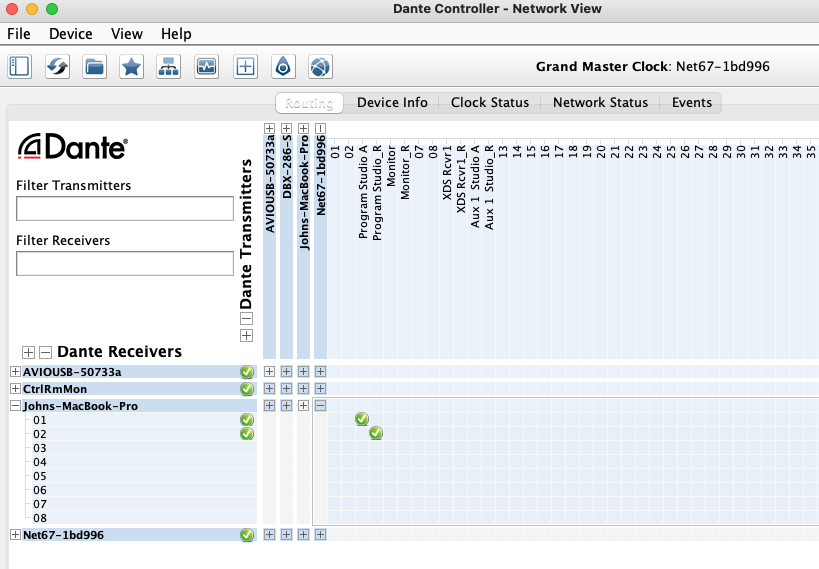Select the Net67-1bd996 receiver name
The height and width of the screenshot is (569, 819).
coord(63,535)
